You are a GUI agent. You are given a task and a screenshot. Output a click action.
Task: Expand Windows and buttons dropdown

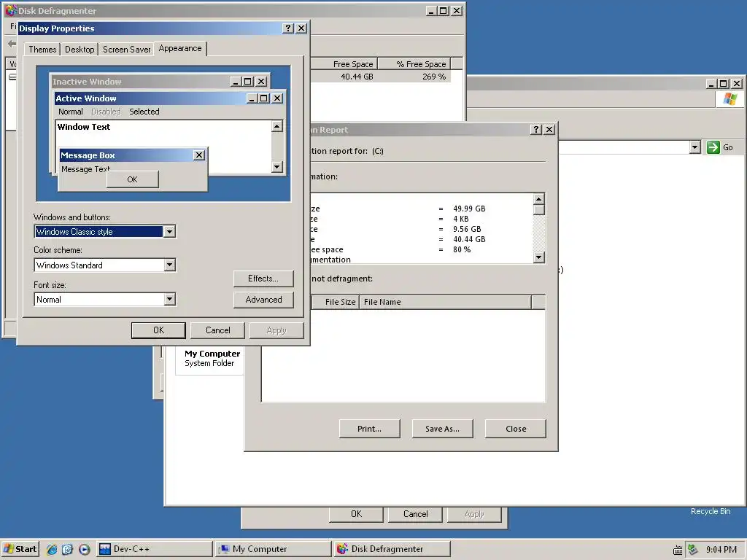click(169, 231)
